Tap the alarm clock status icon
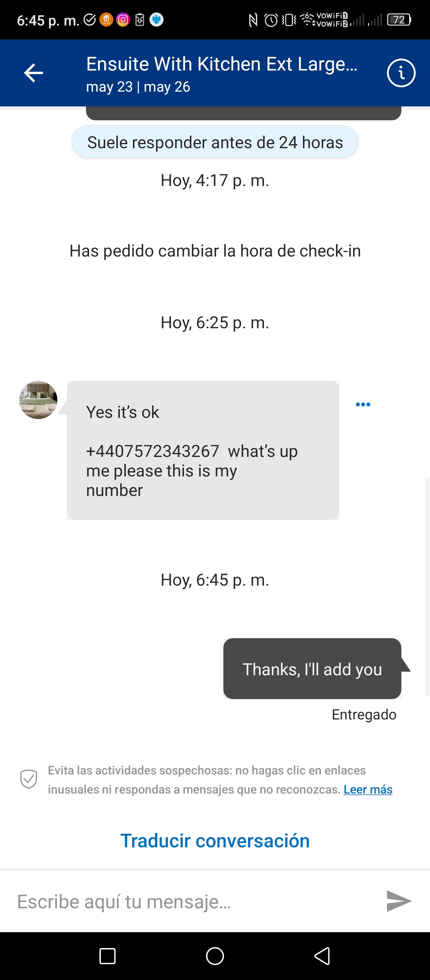The height and width of the screenshot is (980, 430). (271, 20)
